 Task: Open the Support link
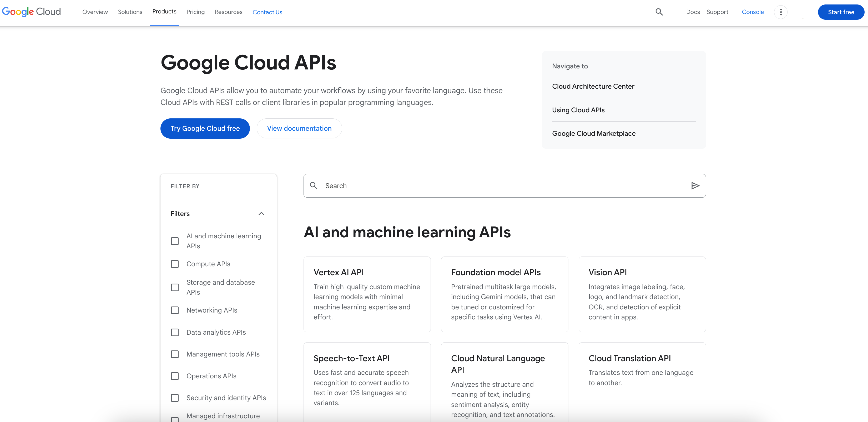point(717,12)
